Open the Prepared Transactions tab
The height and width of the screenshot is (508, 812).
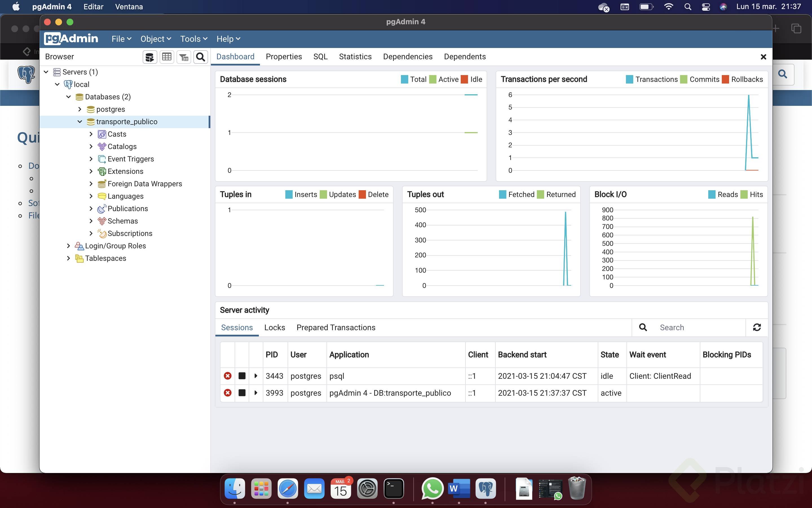336,328
